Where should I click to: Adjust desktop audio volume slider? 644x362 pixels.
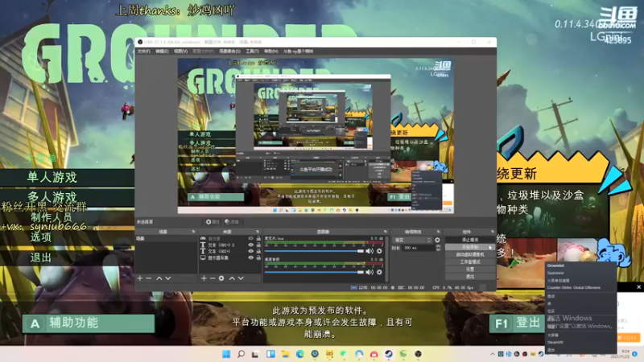315,272
